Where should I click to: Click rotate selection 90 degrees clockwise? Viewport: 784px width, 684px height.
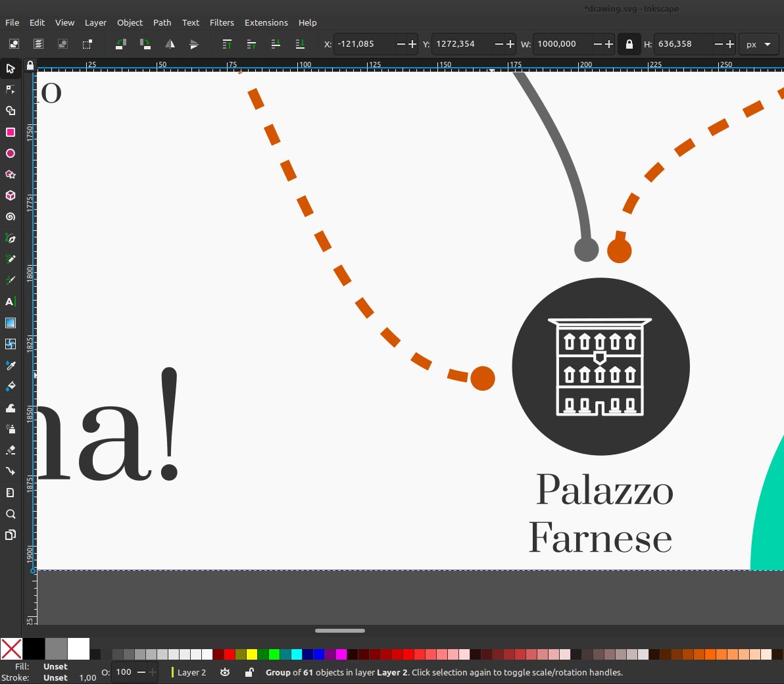[145, 43]
